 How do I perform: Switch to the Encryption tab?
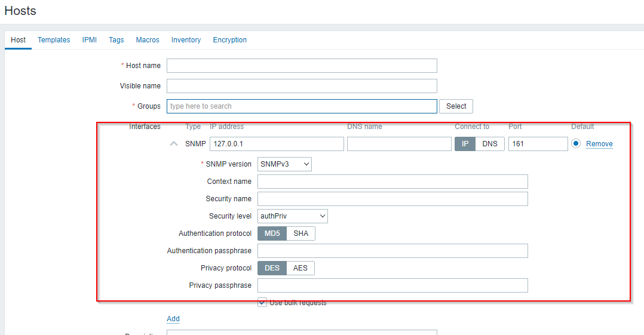pyautogui.click(x=229, y=40)
